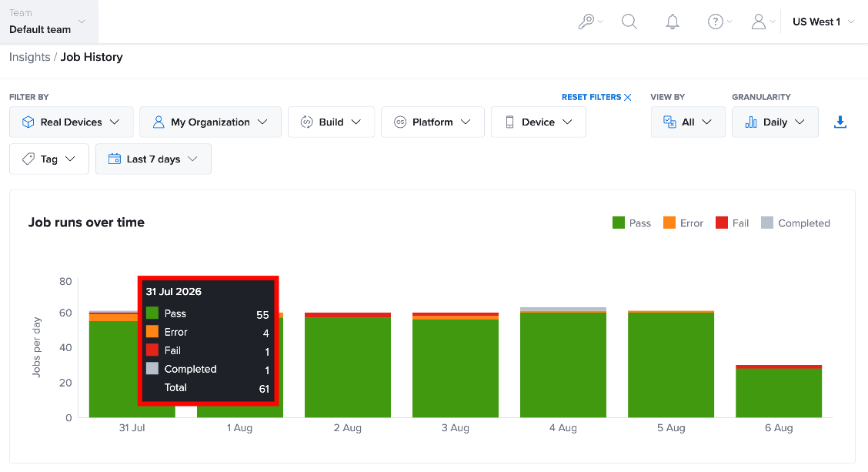The height and width of the screenshot is (472, 868).
Task: Select the 4 Aug bar in chart
Action: [x=563, y=363]
